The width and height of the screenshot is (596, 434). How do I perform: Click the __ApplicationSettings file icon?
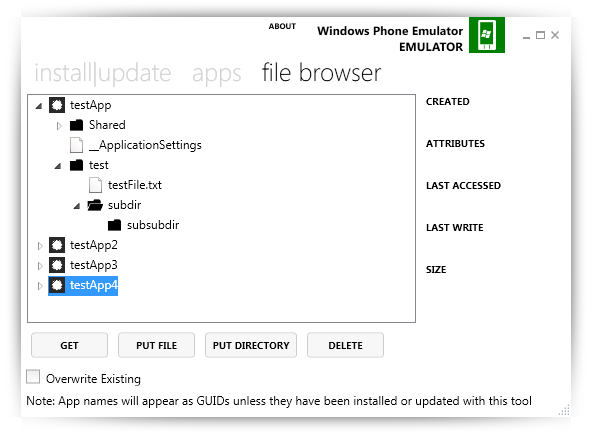pos(76,145)
